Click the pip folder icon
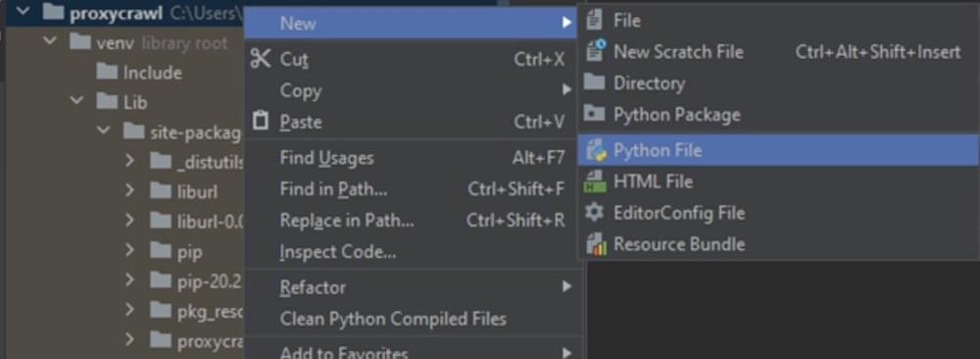 pos(161,250)
